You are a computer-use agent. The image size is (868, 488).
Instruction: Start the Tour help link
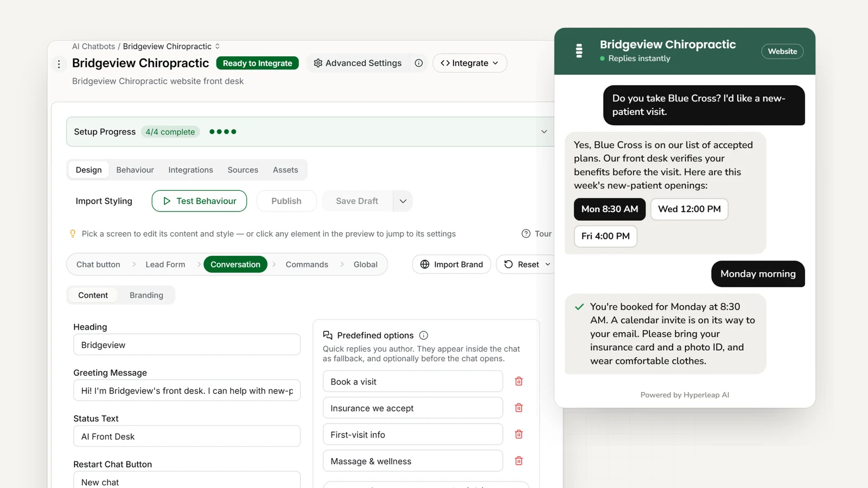click(x=537, y=234)
